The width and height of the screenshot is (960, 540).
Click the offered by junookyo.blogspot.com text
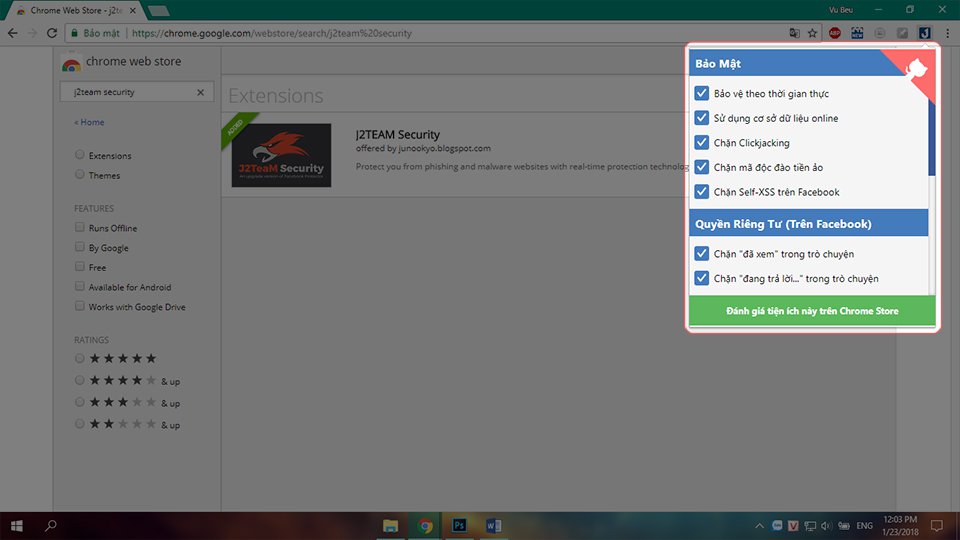[x=423, y=148]
